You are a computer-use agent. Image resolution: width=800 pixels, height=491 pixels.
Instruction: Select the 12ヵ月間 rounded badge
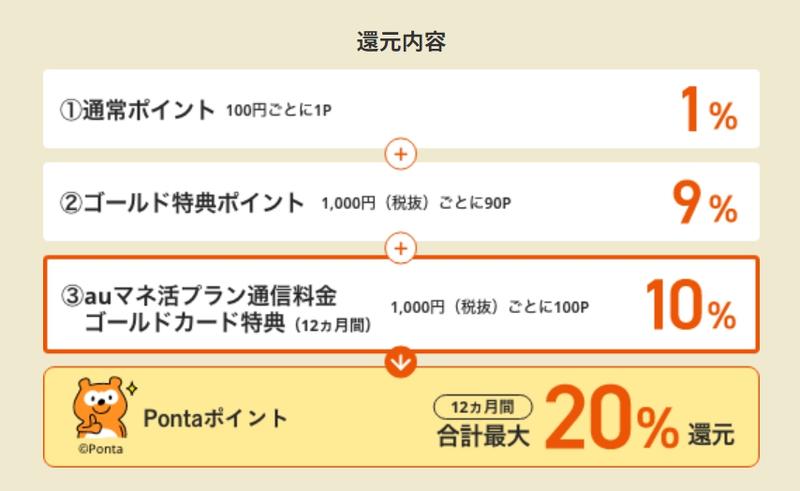[484, 407]
